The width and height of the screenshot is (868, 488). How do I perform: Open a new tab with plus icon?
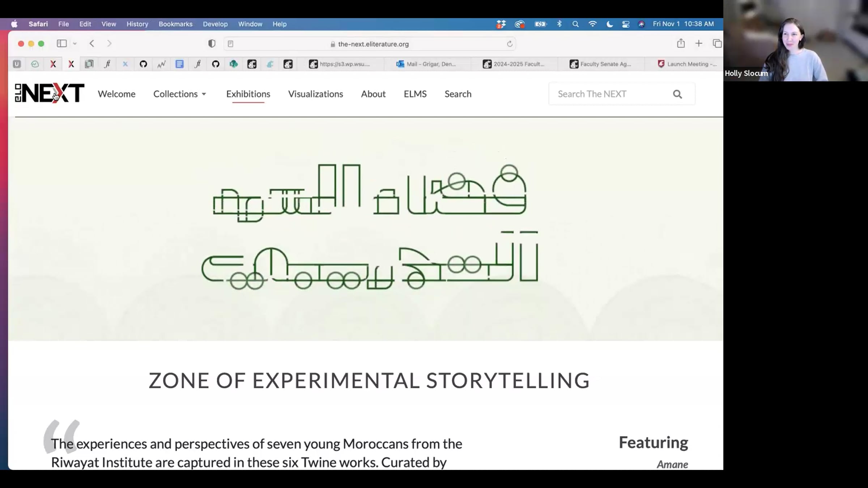pyautogui.click(x=699, y=43)
